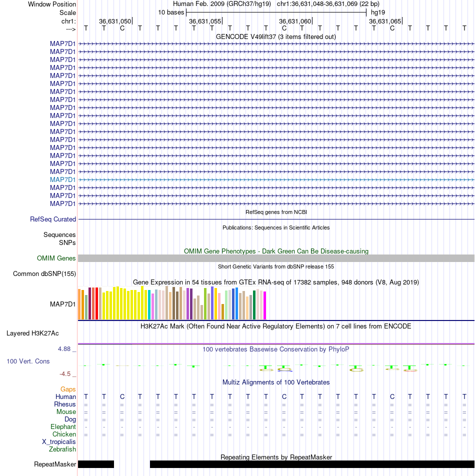Viewport: 475px width, 476px height.
Task: Select the 'Dog' alignment row label
Action: click(70, 419)
